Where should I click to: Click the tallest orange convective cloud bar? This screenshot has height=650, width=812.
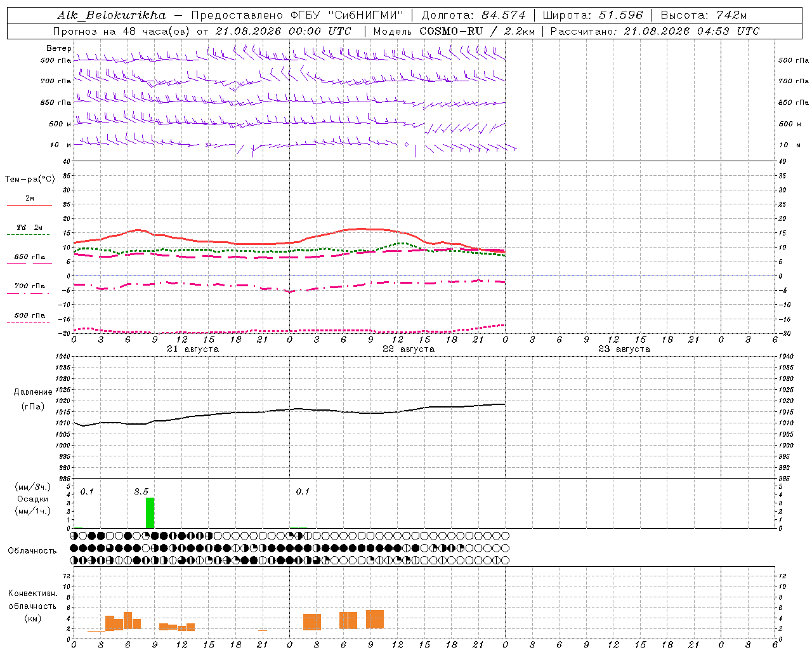(375, 620)
